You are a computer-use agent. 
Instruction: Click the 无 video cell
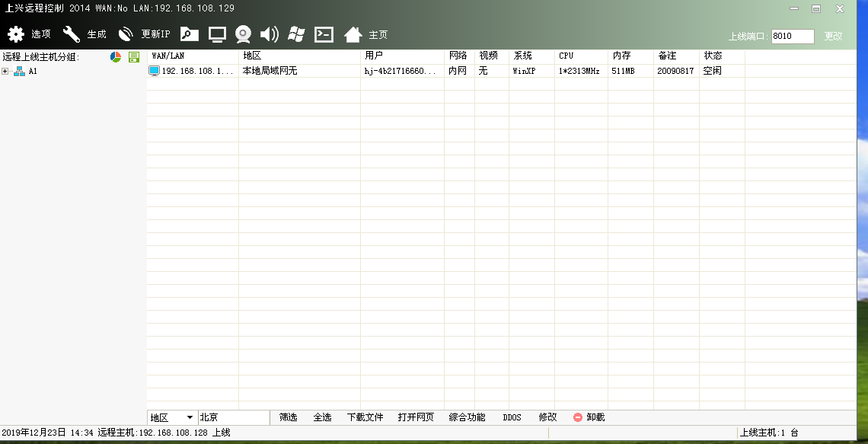click(483, 71)
